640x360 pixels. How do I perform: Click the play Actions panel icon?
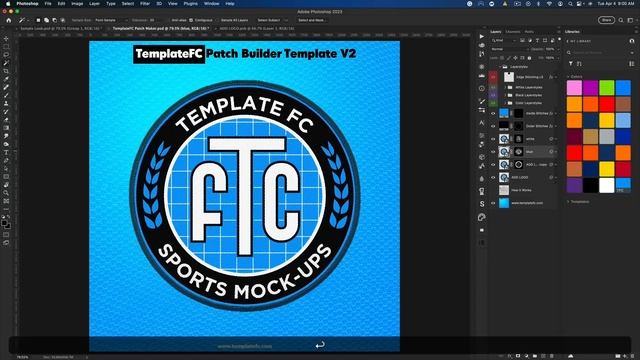[482, 36]
